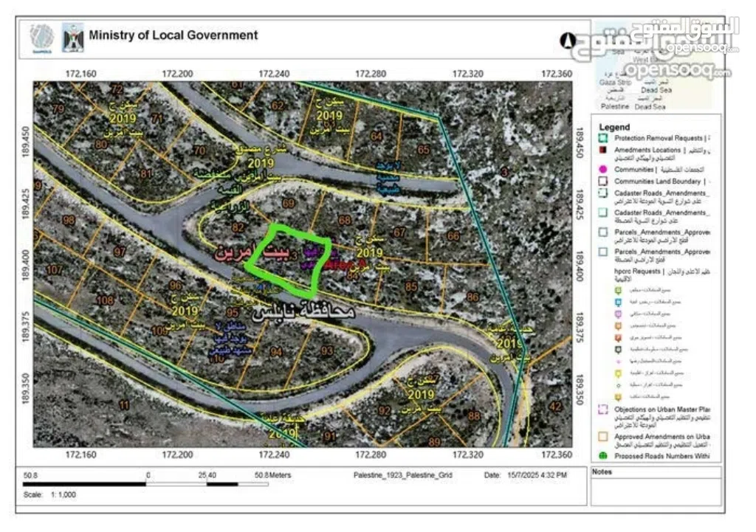Click the Notes box heading

(602, 471)
